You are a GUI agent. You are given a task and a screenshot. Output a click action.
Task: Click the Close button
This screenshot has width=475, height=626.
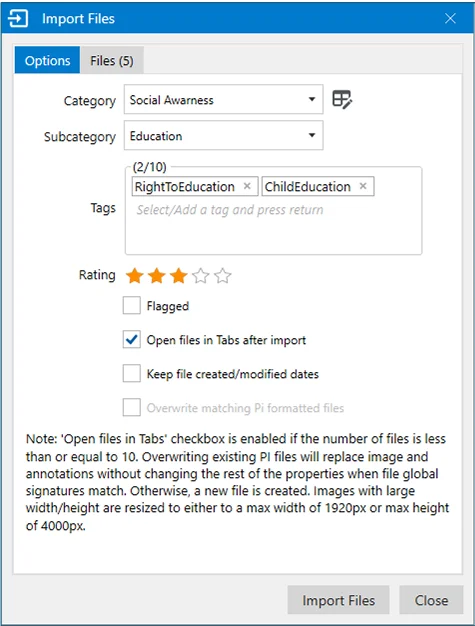click(x=431, y=600)
